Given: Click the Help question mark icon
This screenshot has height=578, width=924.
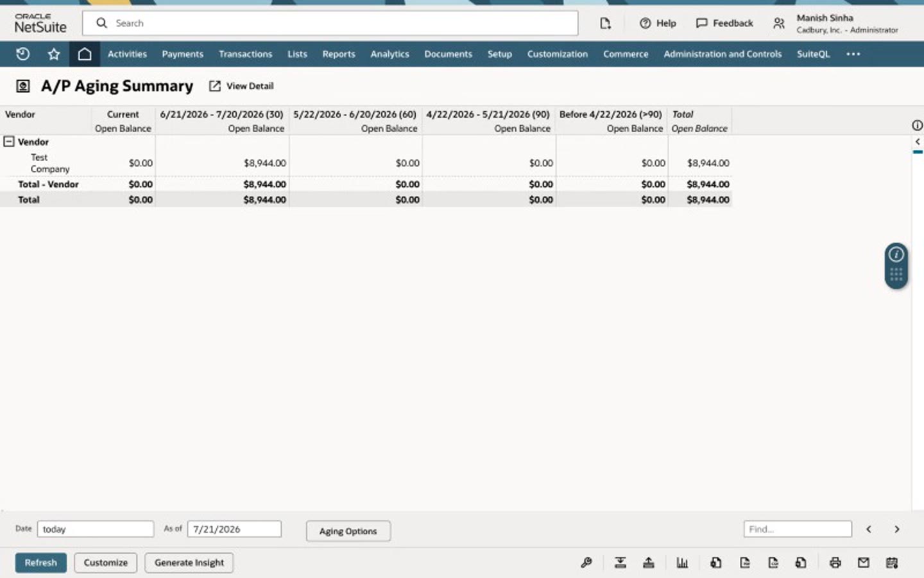Looking at the screenshot, I should 645,23.
